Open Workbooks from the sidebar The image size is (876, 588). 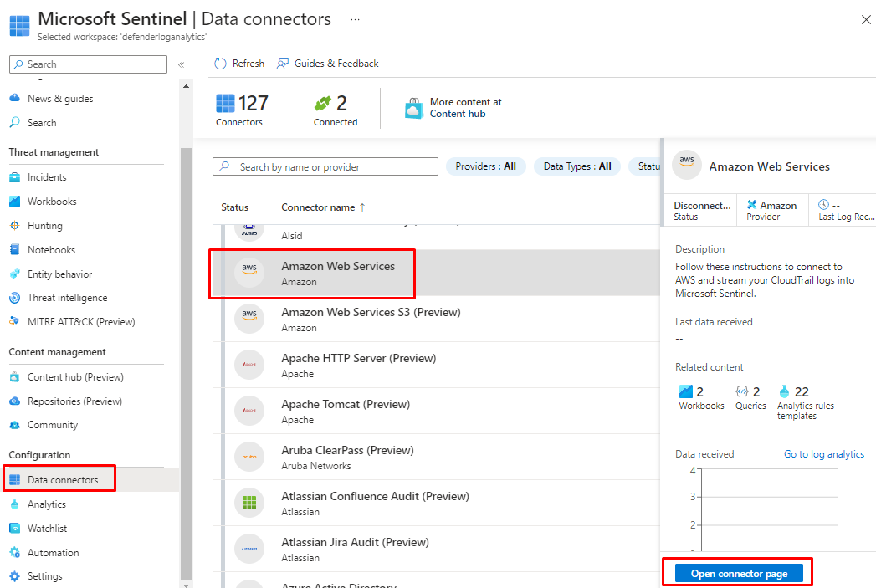tap(52, 202)
